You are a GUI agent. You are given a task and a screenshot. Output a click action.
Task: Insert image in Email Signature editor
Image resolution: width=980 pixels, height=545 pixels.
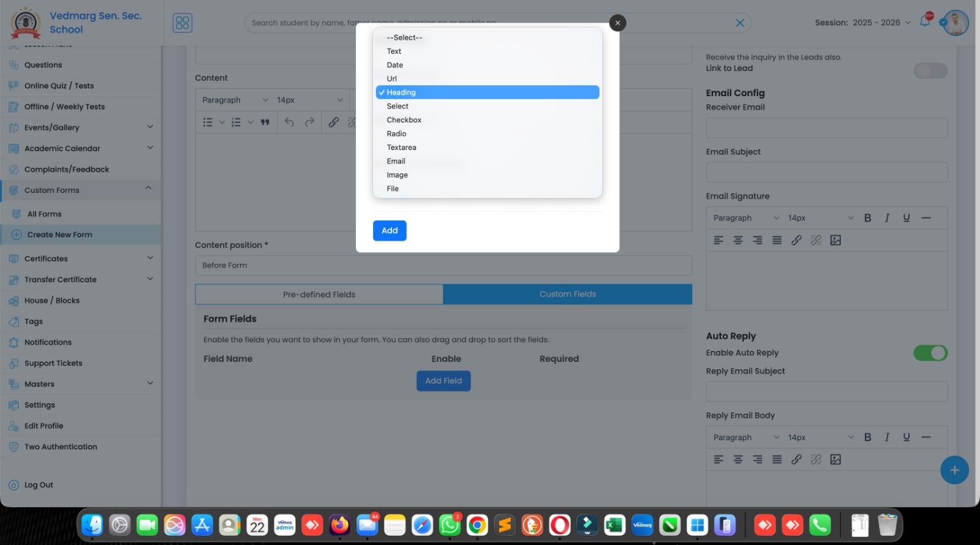point(835,241)
